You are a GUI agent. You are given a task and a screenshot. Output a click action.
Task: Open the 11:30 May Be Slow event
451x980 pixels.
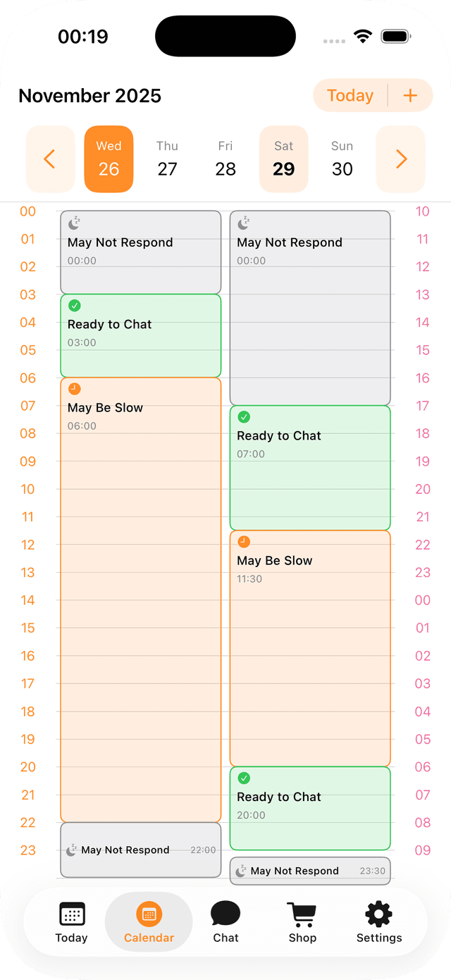coord(310,648)
